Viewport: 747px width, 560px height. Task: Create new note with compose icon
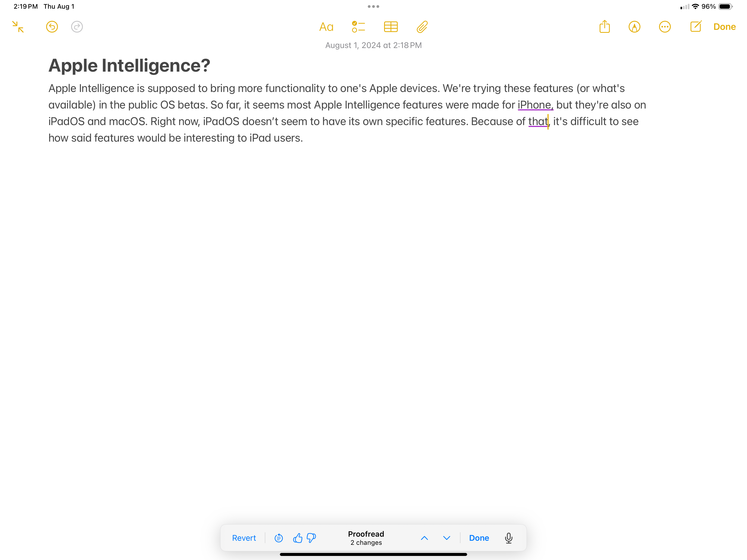[696, 27]
